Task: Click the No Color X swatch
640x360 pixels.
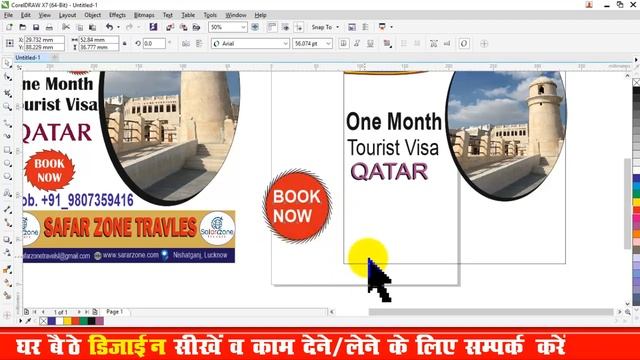Action: pos(43,321)
